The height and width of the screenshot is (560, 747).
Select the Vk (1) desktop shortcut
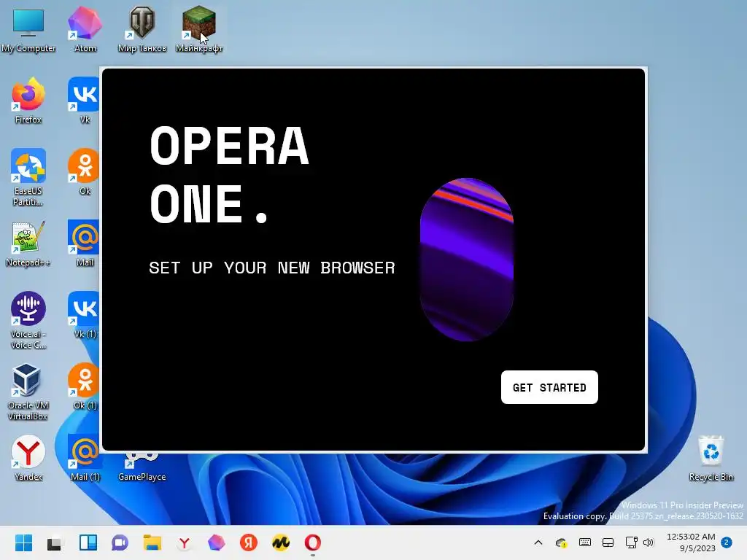coord(84,315)
